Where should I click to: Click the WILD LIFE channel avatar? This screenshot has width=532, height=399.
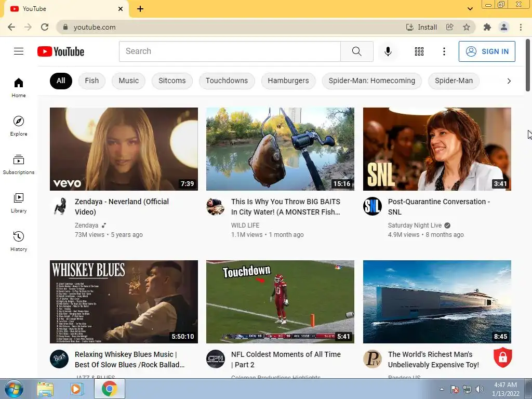click(216, 206)
